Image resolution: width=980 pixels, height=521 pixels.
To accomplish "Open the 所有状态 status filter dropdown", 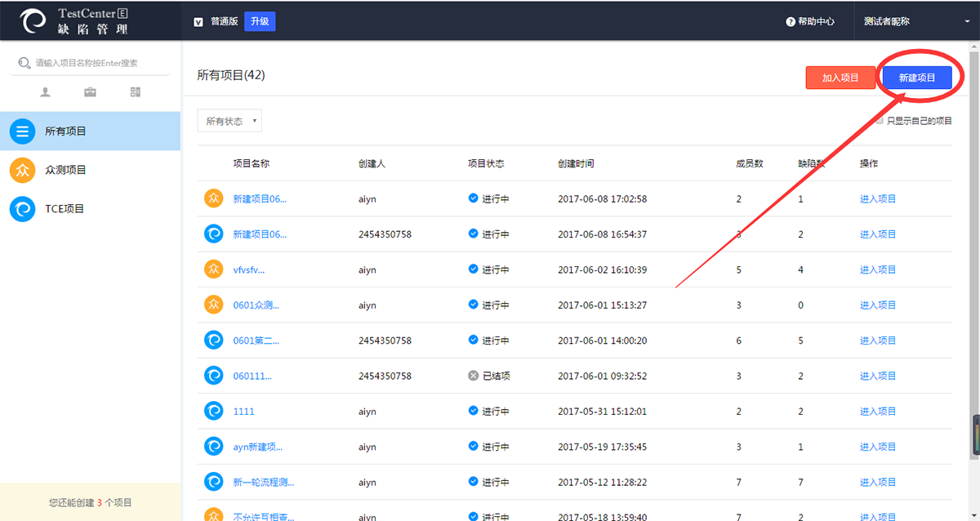I will click(x=229, y=122).
